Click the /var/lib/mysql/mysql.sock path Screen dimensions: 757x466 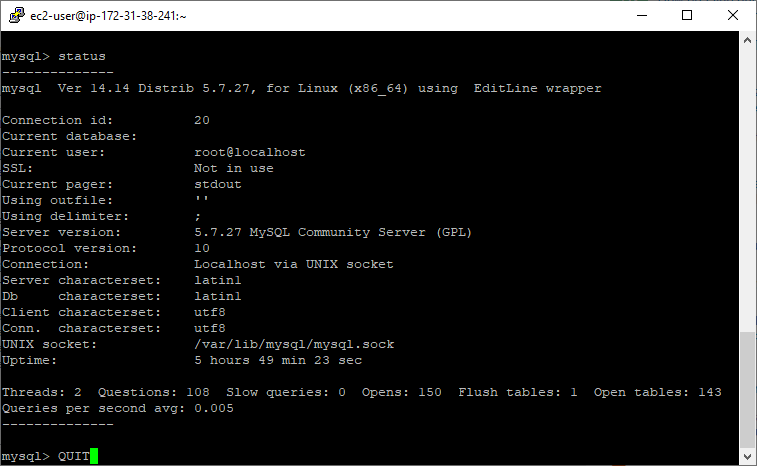pyautogui.click(x=294, y=344)
